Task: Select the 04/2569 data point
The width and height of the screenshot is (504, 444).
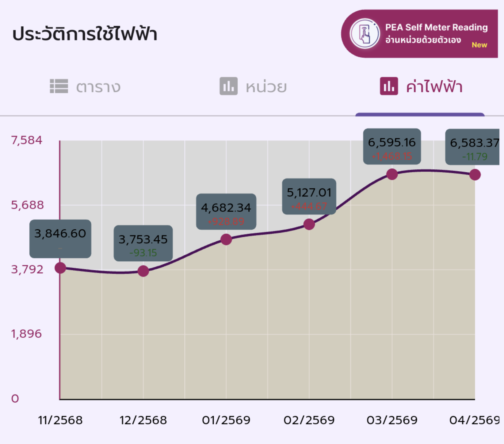Action: pos(475,175)
